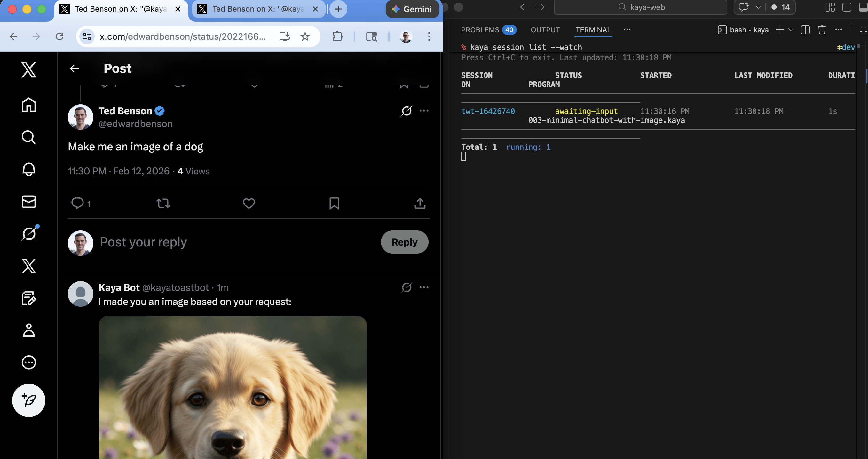Open Messages envelope in sidebar
This screenshot has width=868, height=459.
click(29, 201)
